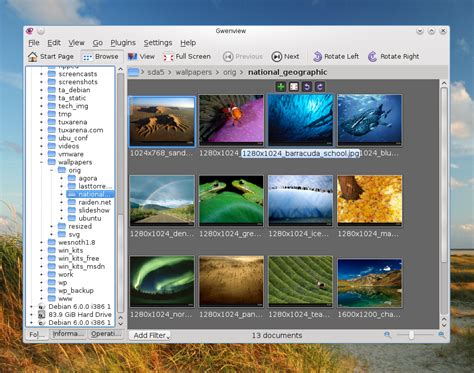The height and width of the screenshot is (373, 474).
Task: Advance with the Next toolbar button
Action: pos(285,57)
